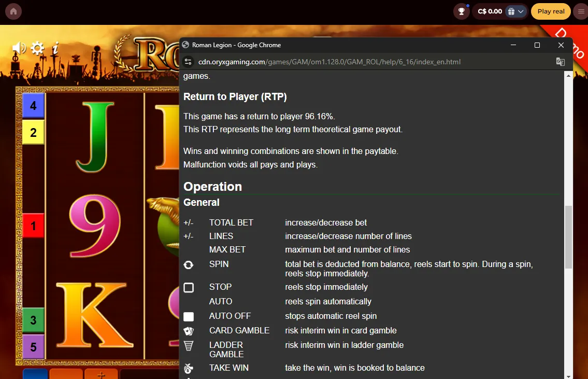This screenshot has width=588, height=379.
Task: Click the help window scrollbar up arrow
Action: pos(568,75)
